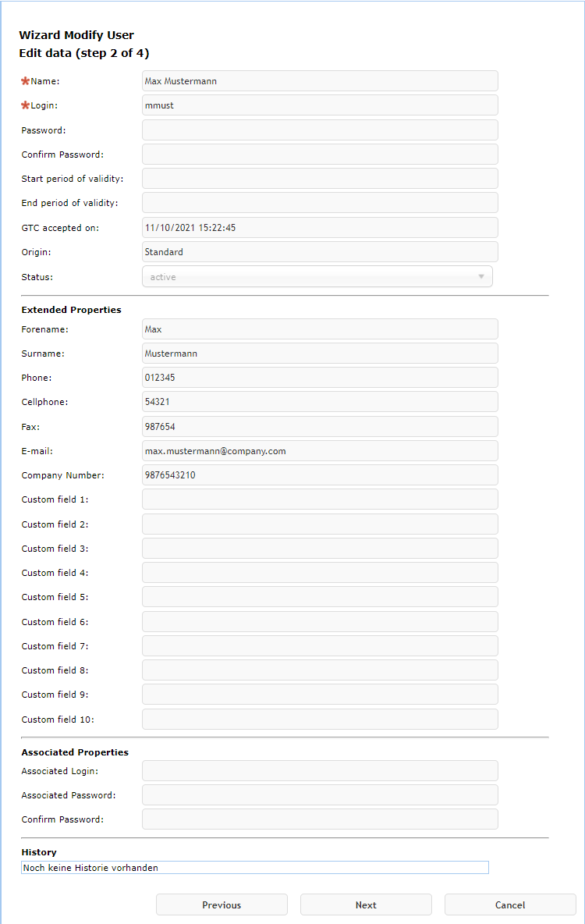Select the Associated Login field
Screen dimensions: 585x924
coord(320,771)
